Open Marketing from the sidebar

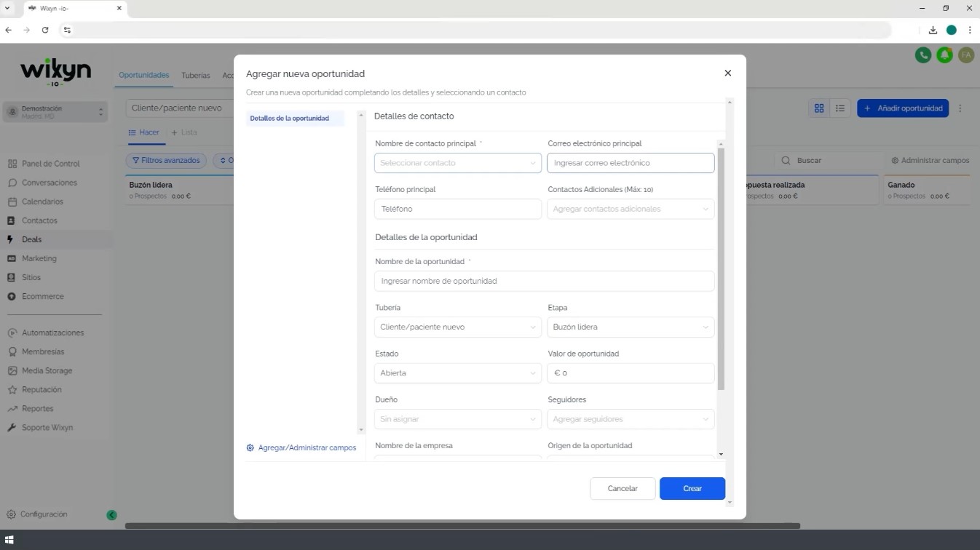coord(39,258)
